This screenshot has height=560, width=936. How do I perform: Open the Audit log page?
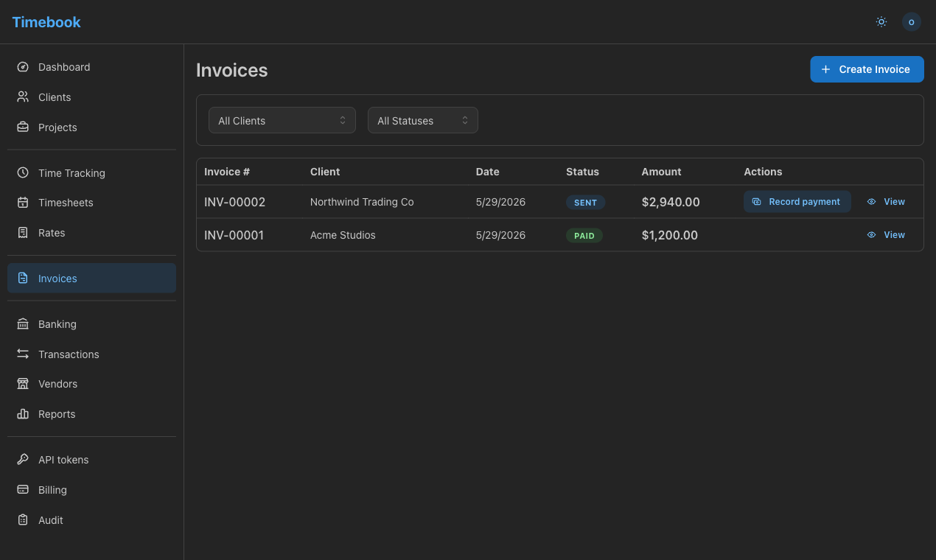(x=91, y=520)
